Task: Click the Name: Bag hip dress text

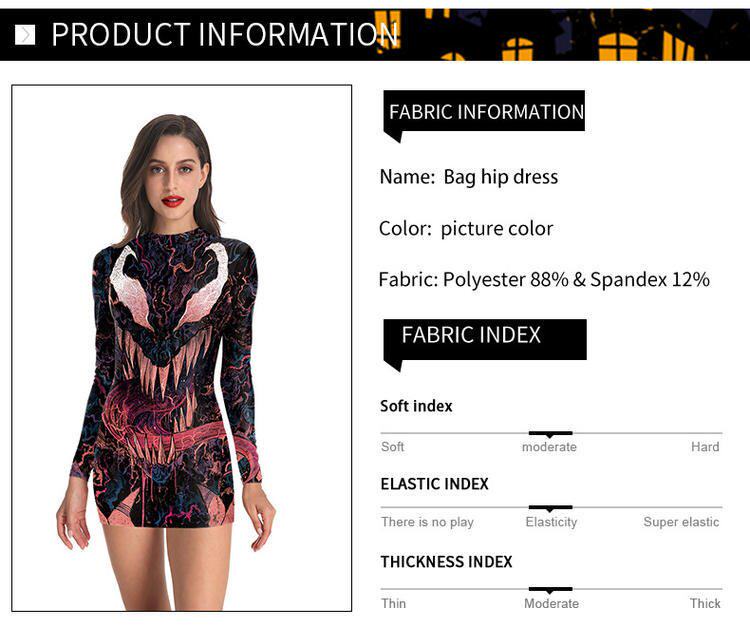Action: (x=469, y=177)
